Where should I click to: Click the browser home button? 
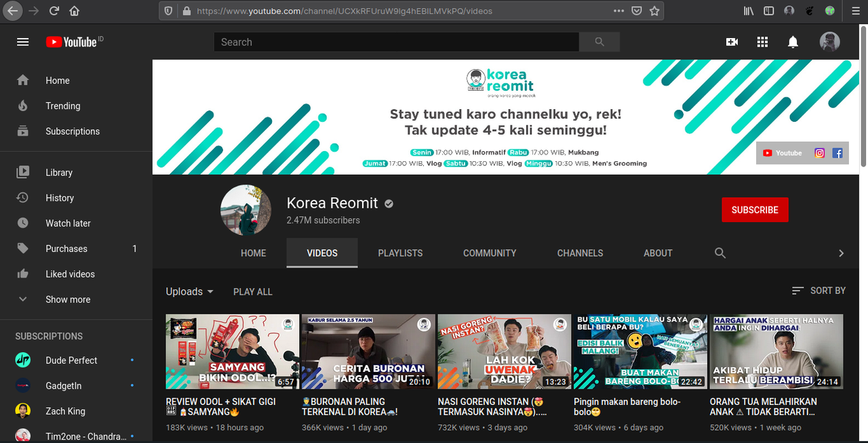pos(75,11)
